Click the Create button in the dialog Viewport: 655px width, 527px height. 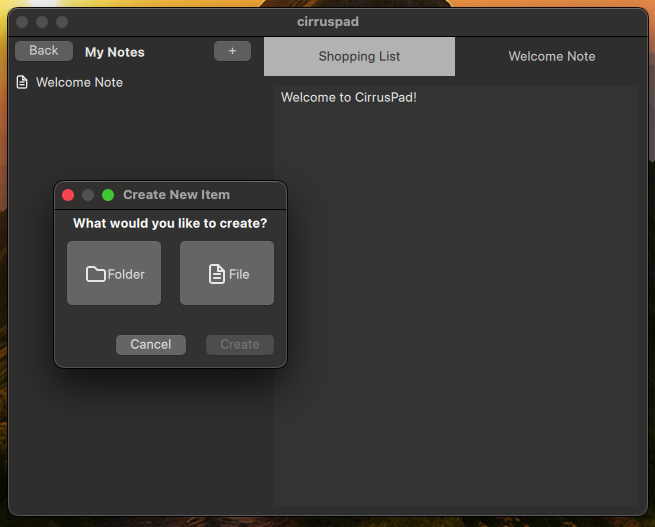point(240,345)
